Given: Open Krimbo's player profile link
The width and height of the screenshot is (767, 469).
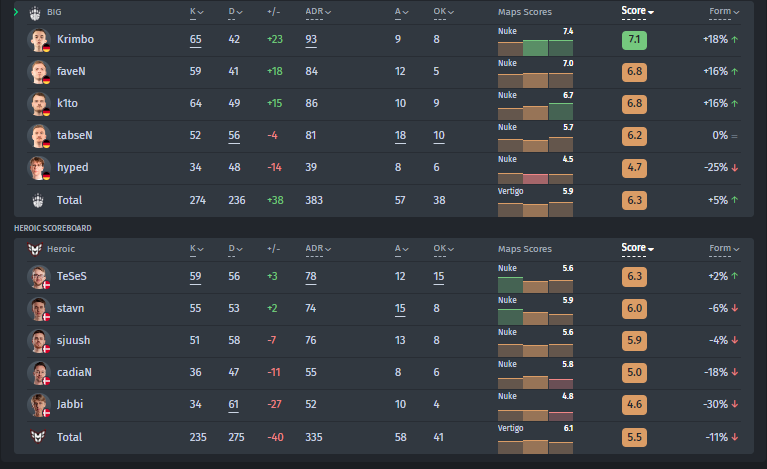Looking at the screenshot, I should [75, 39].
